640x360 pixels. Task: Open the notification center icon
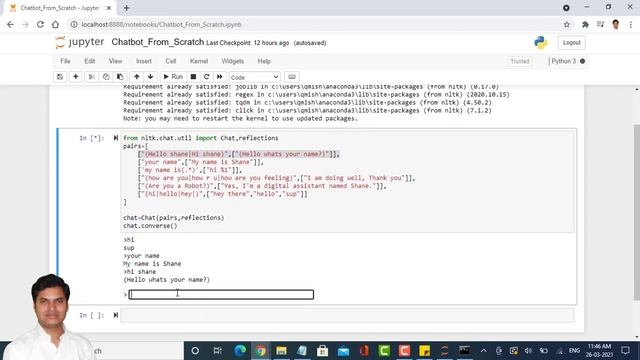[x=625, y=351]
